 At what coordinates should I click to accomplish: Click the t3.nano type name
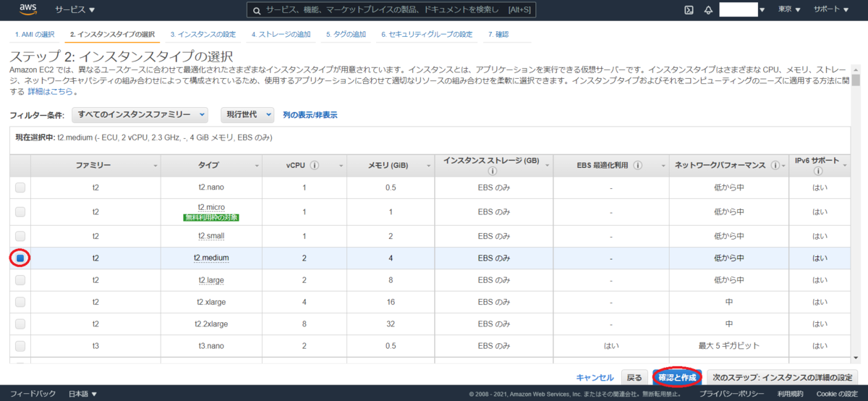(x=211, y=346)
